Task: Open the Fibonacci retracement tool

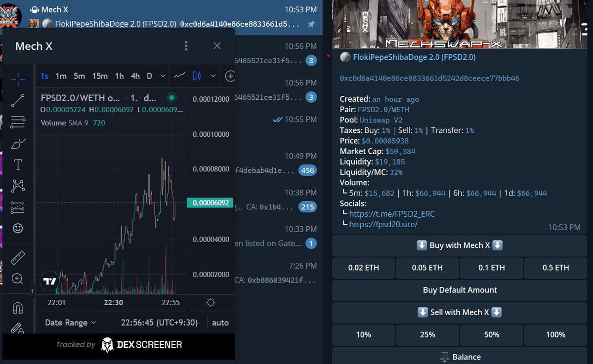Action: 18,121
